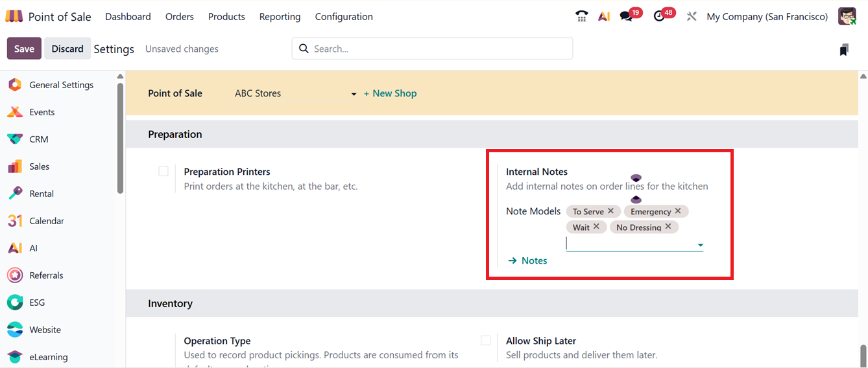The width and height of the screenshot is (868, 368).
Task: Open company switcher My Company (San Francisco)
Action: (x=767, y=17)
